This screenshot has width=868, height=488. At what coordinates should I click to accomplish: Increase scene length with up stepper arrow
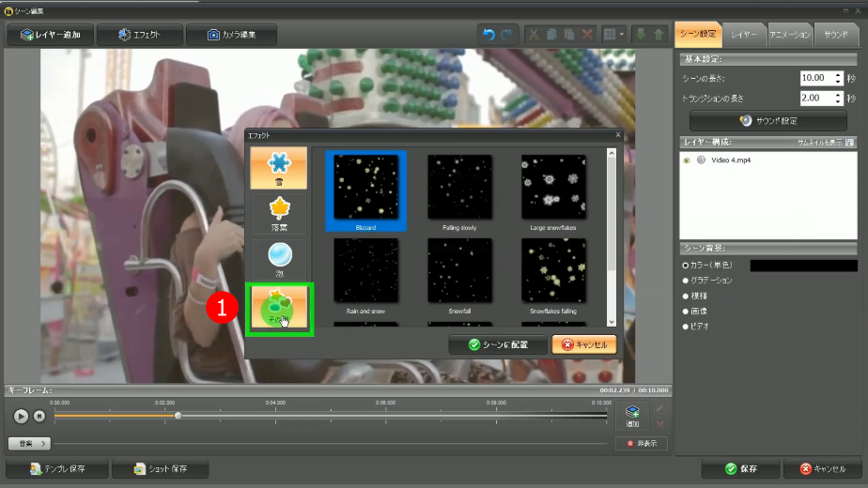[838, 74]
